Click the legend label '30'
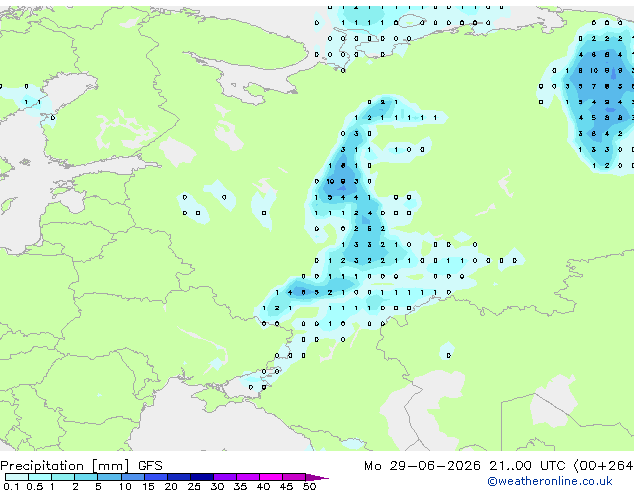 click(x=218, y=486)
